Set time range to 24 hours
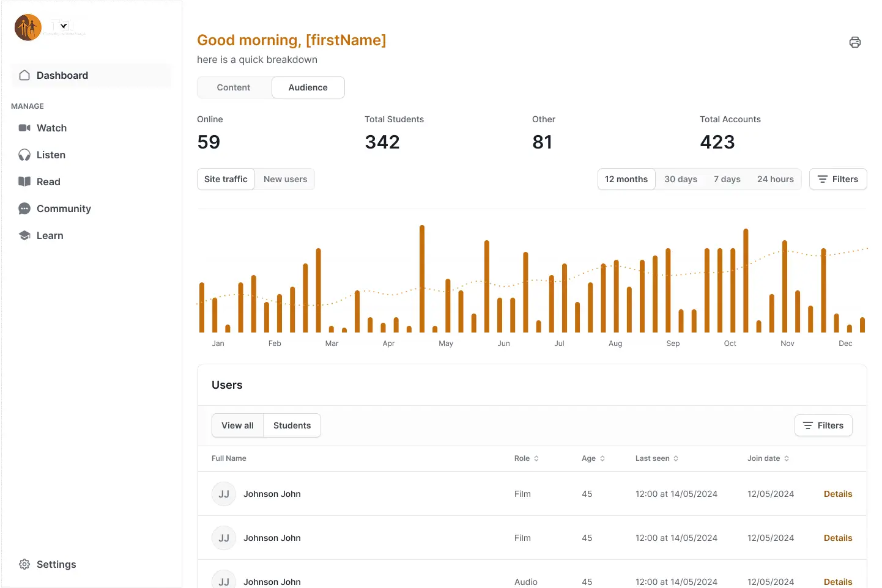The width and height of the screenshot is (882, 588). pyautogui.click(x=775, y=179)
